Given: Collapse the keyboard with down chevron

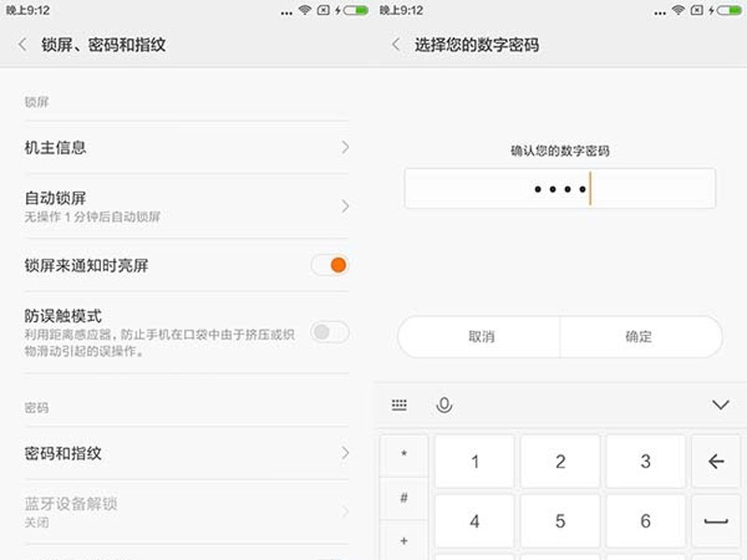Looking at the screenshot, I should coord(720,405).
